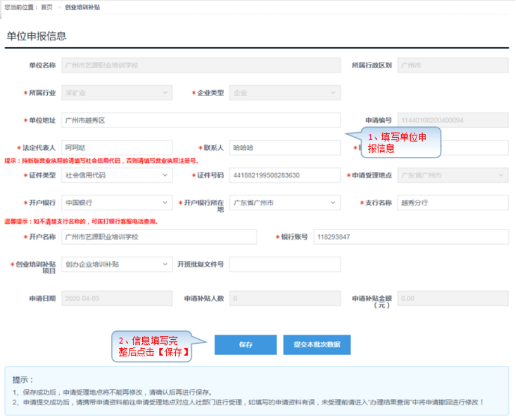The height and width of the screenshot is (420, 516).
Task: Expand the 所属行业 dropdown
Action: click(116, 93)
